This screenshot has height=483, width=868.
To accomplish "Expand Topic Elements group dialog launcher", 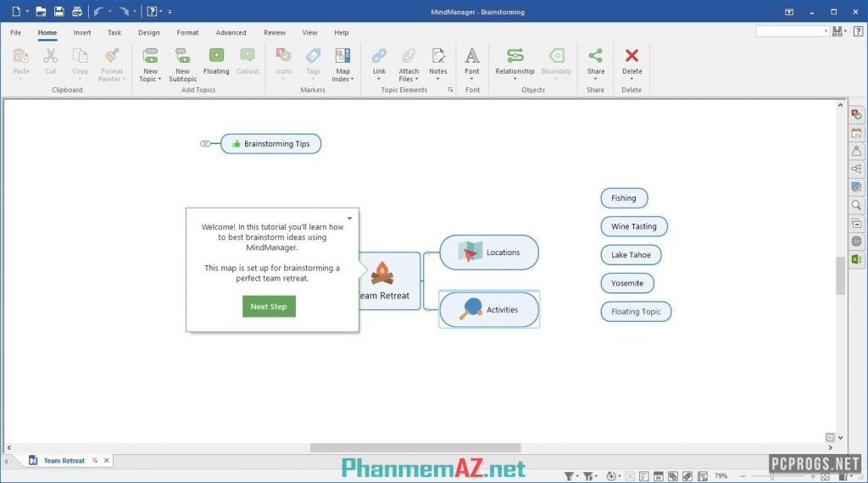I will point(450,90).
